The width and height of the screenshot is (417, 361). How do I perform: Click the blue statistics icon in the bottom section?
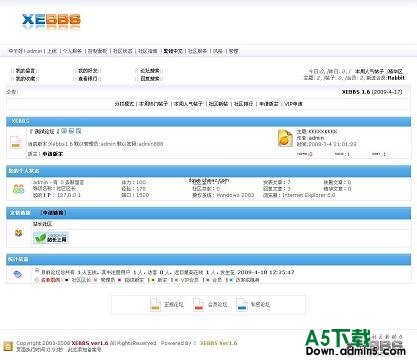[x=18, y=274]
